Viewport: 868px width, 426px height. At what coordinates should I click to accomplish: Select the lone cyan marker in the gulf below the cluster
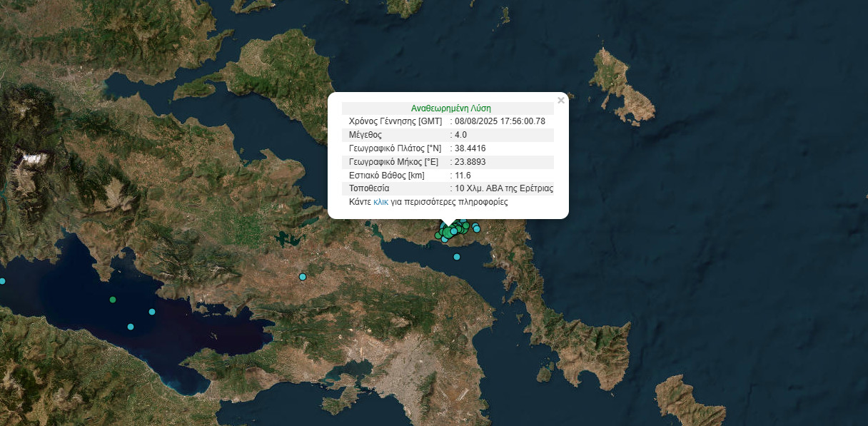point(457,257)
